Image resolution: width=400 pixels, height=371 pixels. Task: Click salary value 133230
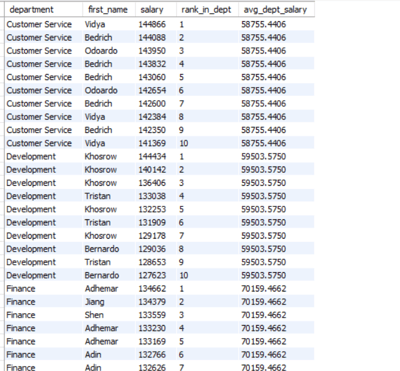152,328
